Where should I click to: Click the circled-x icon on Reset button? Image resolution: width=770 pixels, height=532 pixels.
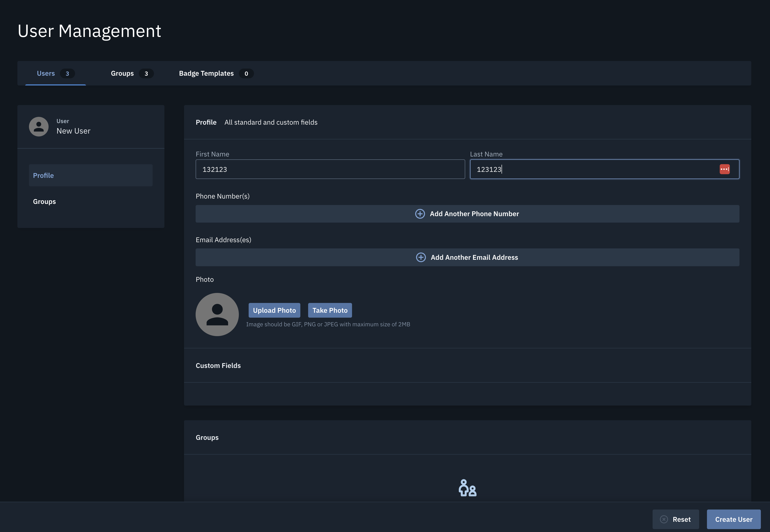(x=664, y=519)
